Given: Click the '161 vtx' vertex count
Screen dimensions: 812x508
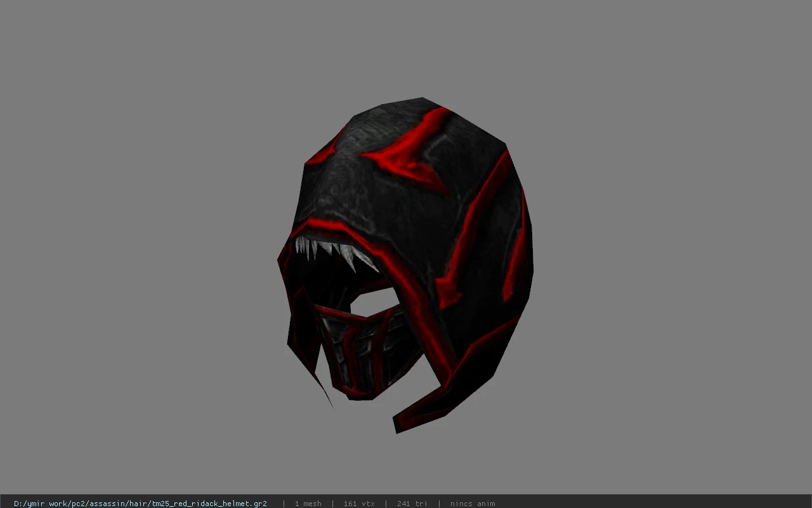Looking at the screenshot, I should (x=359, y=504).
